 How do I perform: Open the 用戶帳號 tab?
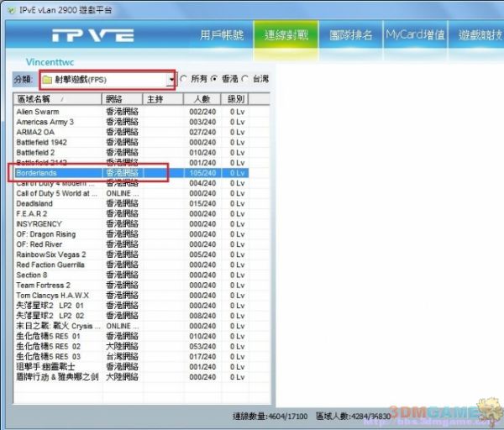222,36
